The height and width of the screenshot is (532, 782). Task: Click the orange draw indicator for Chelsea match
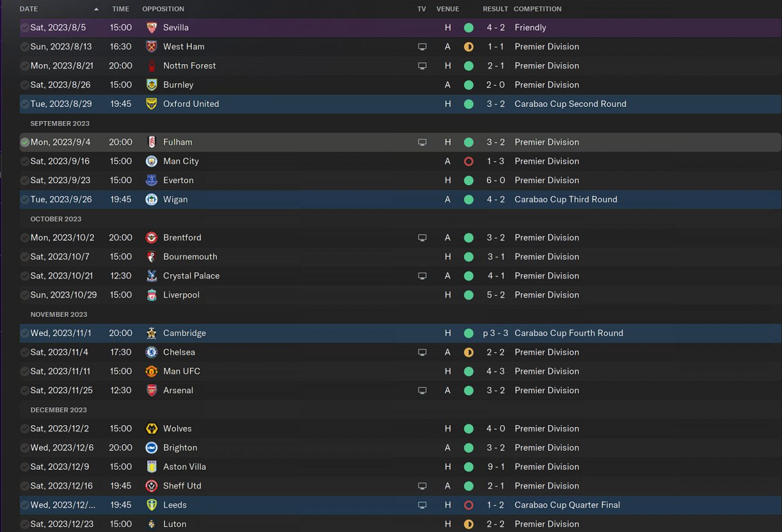(469, 352)
